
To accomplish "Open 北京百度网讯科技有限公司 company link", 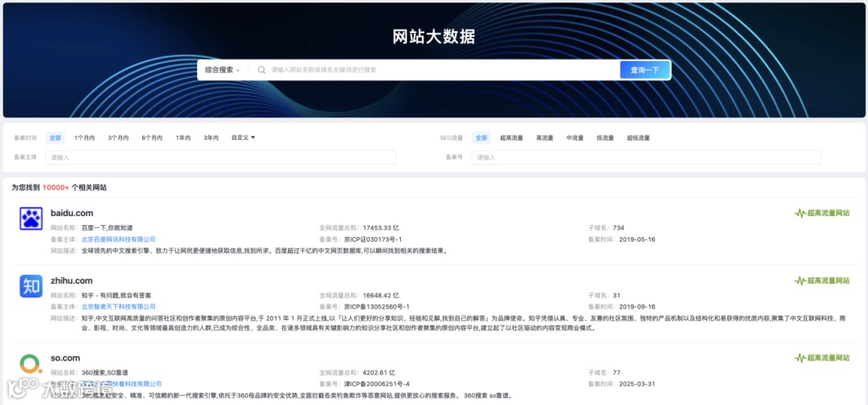I will coord(118,239).
